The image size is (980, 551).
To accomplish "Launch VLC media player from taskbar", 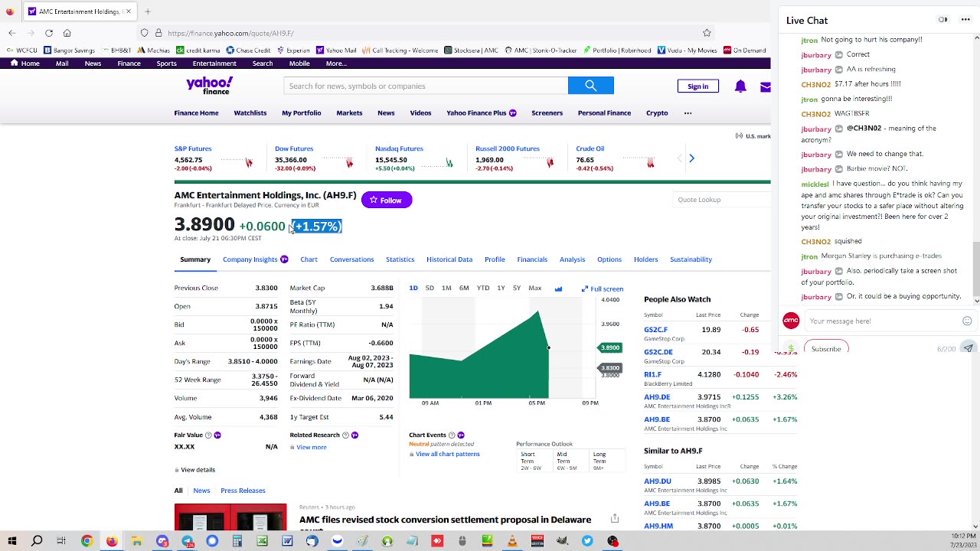I will 512,541.
